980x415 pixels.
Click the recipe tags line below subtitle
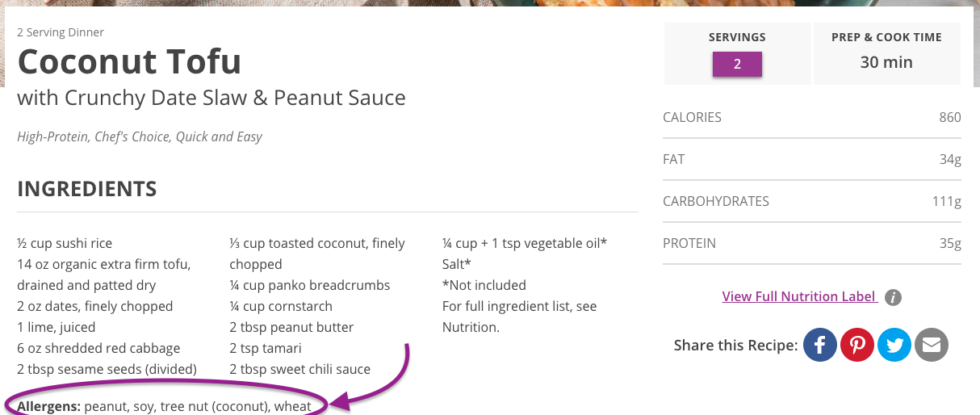[140, 136]
